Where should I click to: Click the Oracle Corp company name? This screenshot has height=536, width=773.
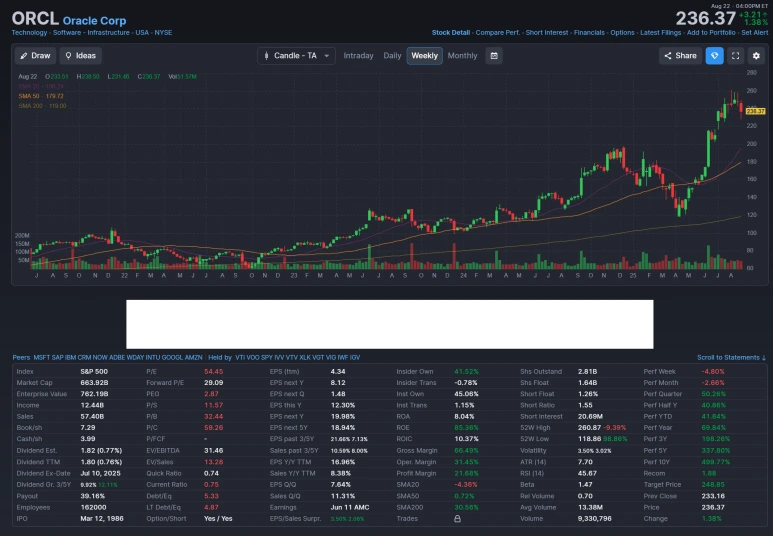[x=94, y=21]
